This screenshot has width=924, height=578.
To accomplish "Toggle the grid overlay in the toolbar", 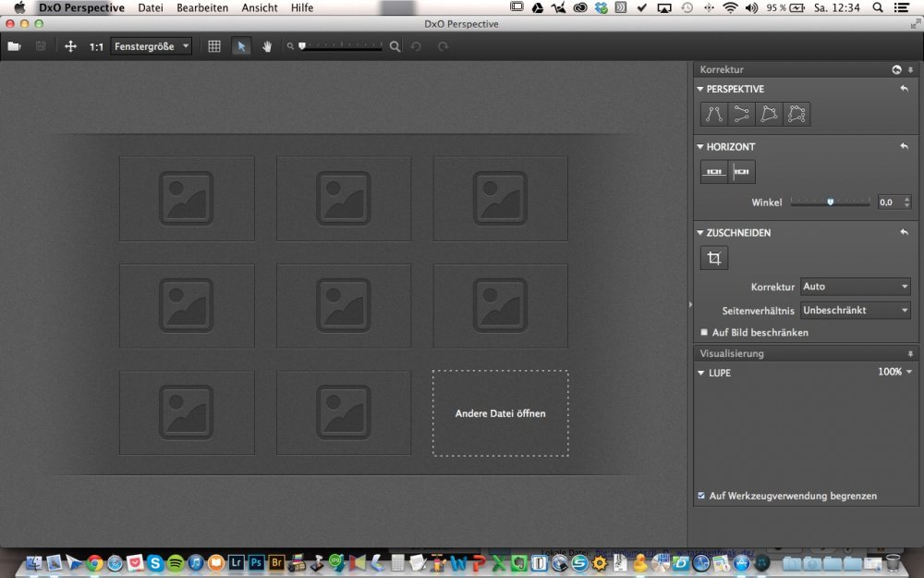I will (x=214, y=46).
